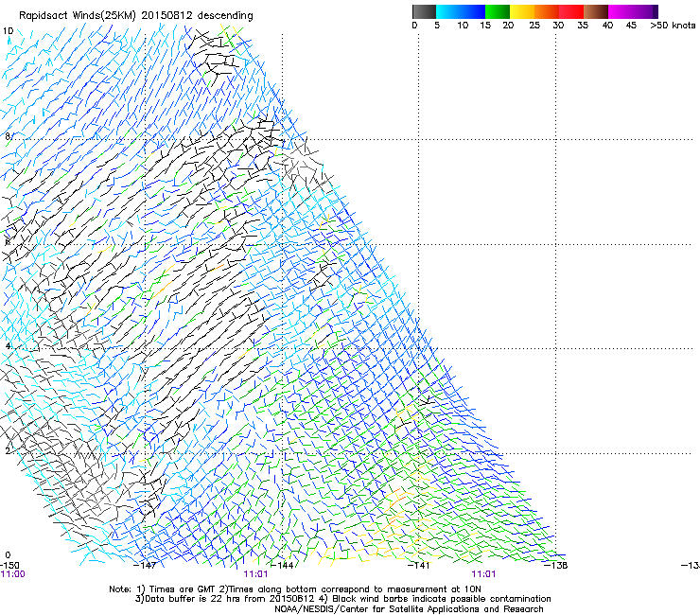This screenshot has height=615, width=700.
Task: Click the latitude axis label '4'
Action: click(8, 346)
